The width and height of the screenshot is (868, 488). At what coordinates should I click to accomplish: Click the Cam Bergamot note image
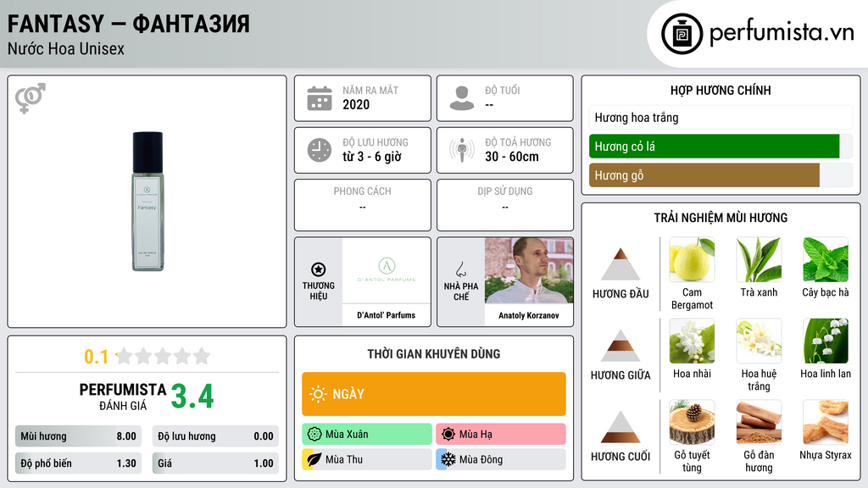pyautogui.click(x=692, y=259)
